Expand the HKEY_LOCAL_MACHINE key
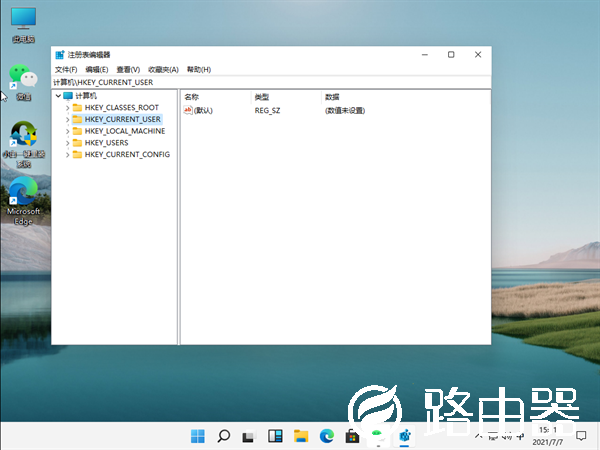 click(x=67, y=131)
